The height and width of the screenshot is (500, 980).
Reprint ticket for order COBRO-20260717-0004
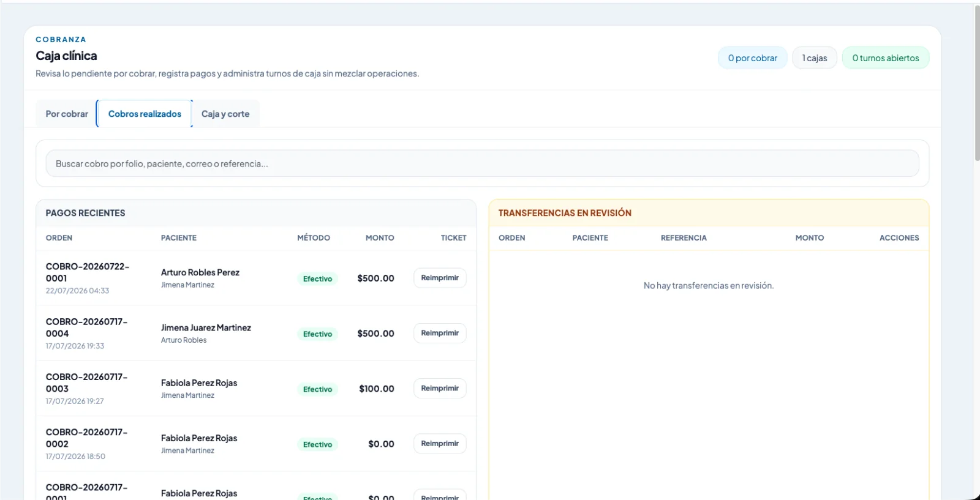[x=440, y=333]
